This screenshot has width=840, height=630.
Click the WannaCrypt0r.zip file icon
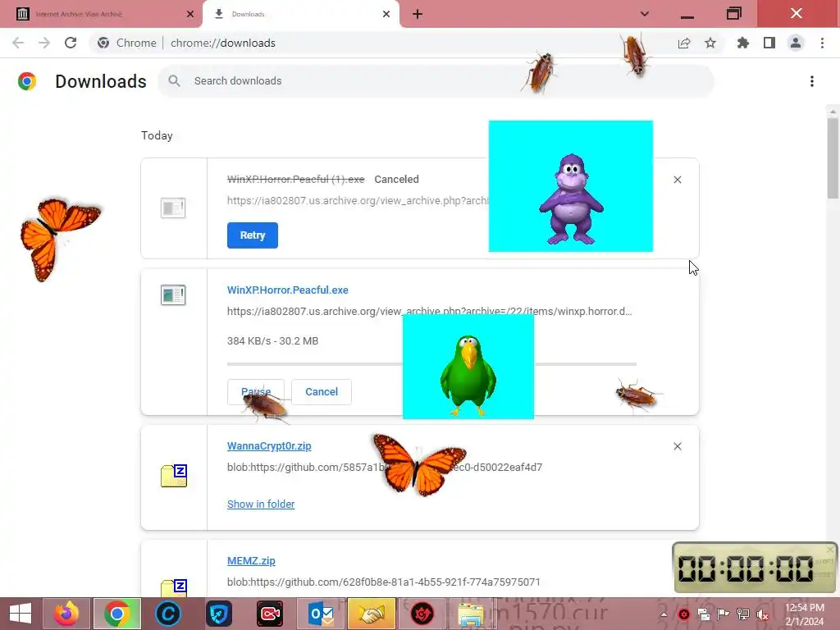[174, 476]
